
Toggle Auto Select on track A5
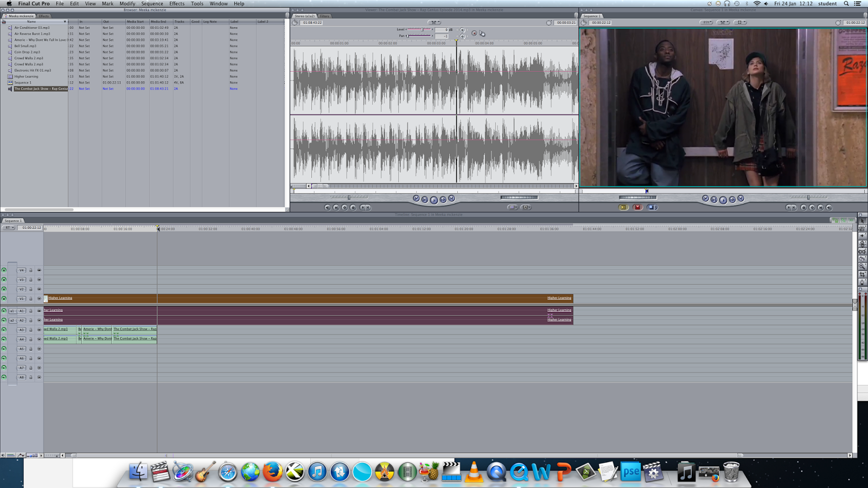39,349
